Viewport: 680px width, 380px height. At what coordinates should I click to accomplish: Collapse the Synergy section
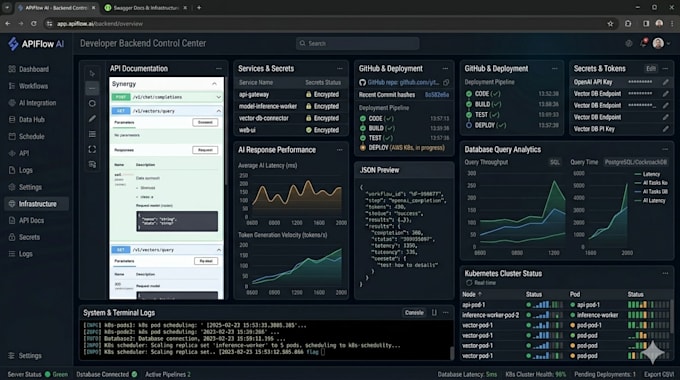[214, 84]
